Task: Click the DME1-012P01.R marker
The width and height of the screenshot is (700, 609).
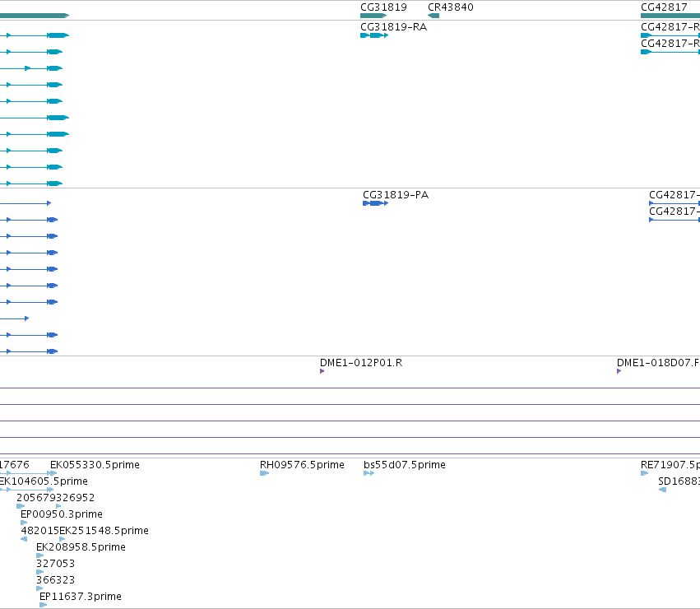Action: point(322,371)
